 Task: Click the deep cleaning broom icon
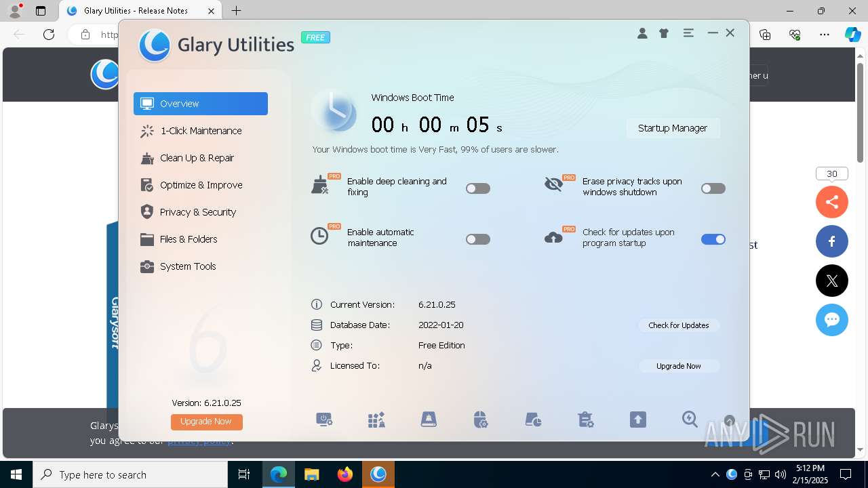click(319, 185)
